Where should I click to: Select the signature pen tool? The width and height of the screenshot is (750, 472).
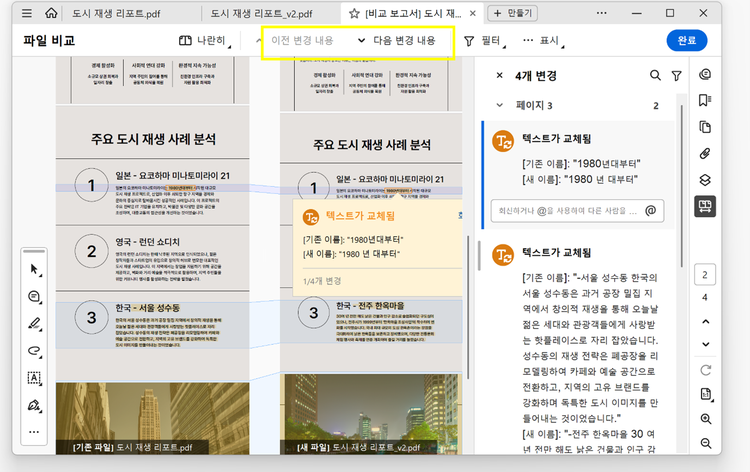click(34, 406)
